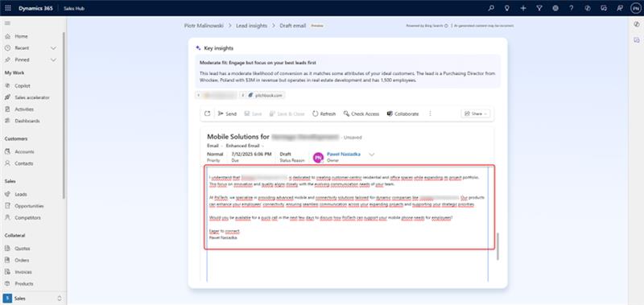Open the settings icon in top bar
Screen dimensions: 644x305
555,8
